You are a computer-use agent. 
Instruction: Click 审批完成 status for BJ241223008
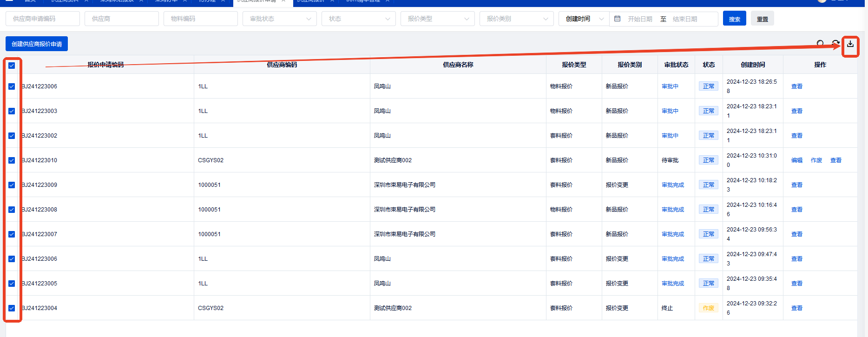(673, 210)
